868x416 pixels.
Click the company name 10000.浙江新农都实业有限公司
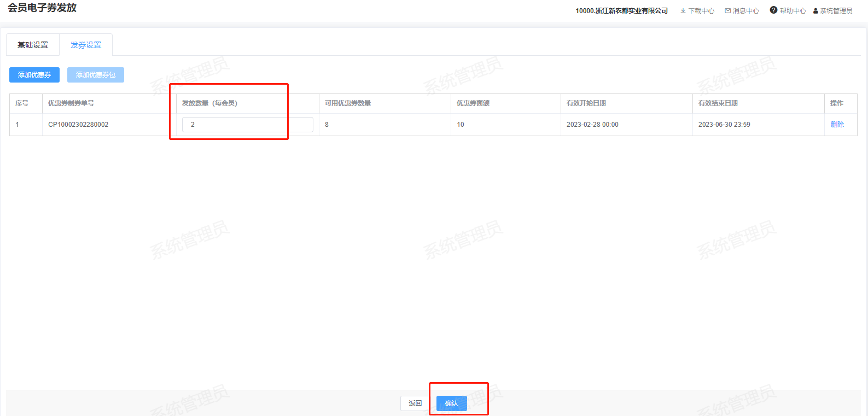point(622,11)
